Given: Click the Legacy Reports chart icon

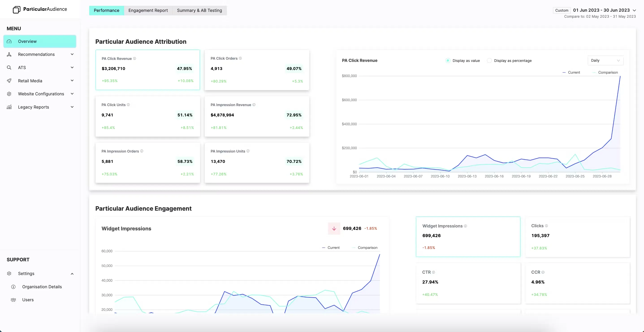Looking at the screenshot, I should 9,107.
